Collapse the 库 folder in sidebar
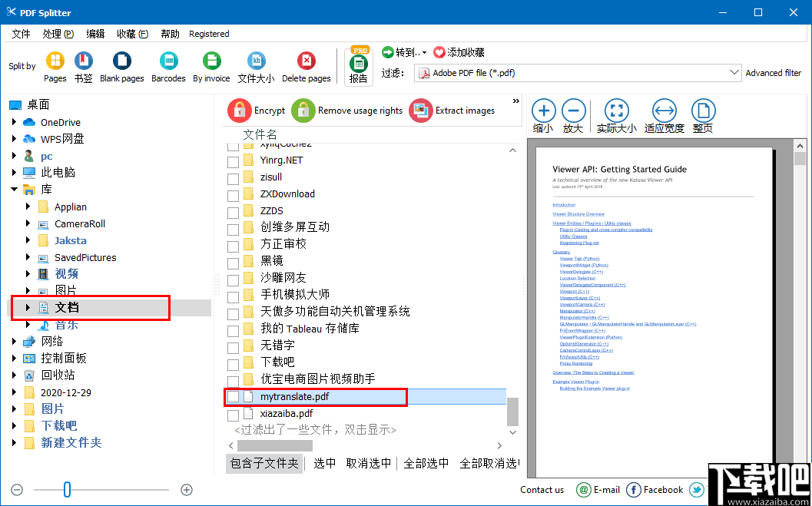Viewport: 812px width, 506px height. click(13, 189)
